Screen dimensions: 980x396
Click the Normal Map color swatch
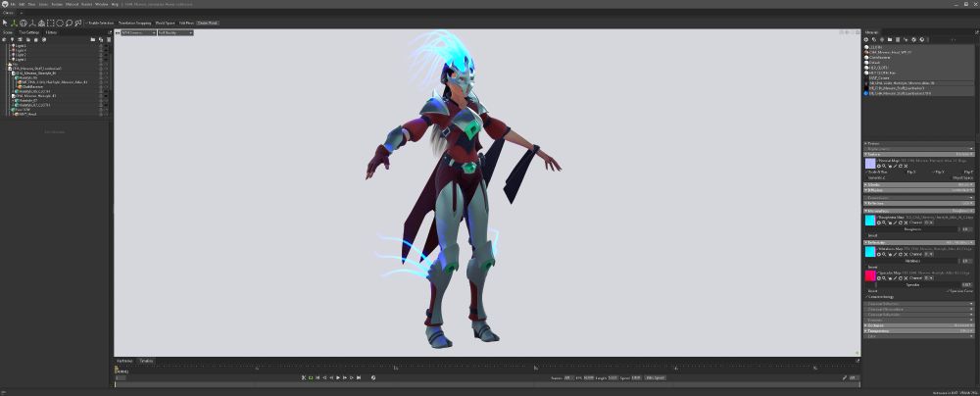click(x=870, y=164)
